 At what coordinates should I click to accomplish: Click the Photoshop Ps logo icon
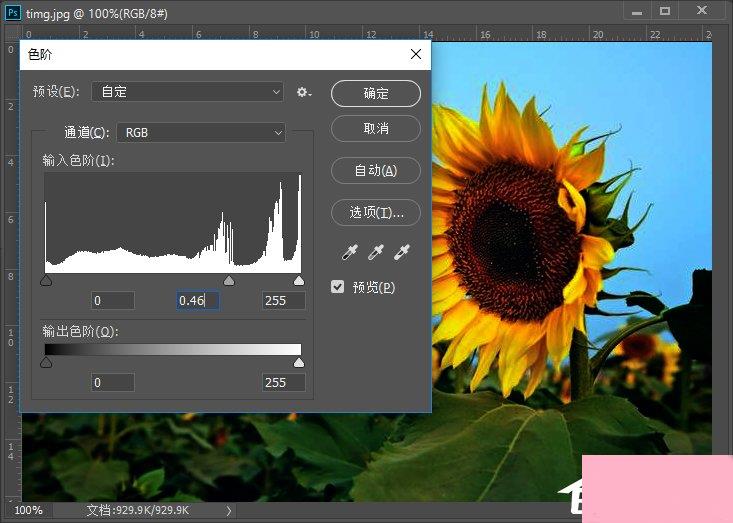point(13,12)
